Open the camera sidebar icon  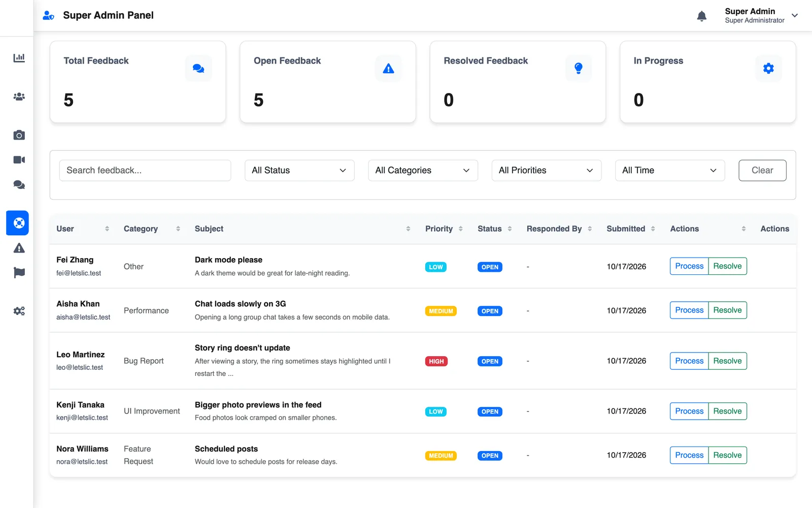19,135
